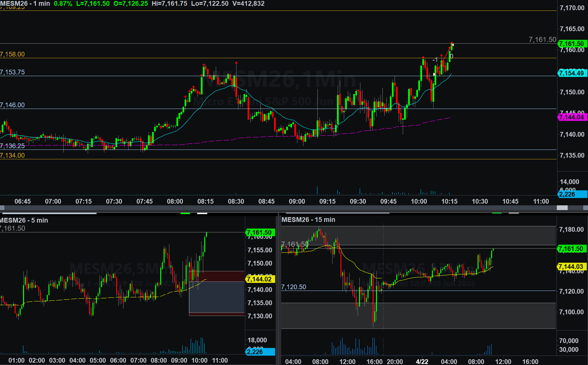The height and width of the screenshot is (365, 588).
Task: Click the 4/22 date label on 15-min axis
Action: pyautogui.click(x=422, y=361)
